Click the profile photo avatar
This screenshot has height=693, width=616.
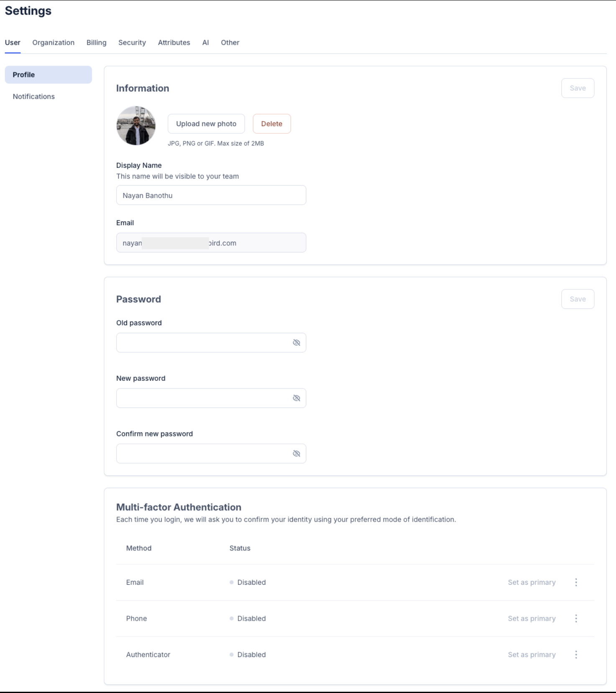click(136, 125)
